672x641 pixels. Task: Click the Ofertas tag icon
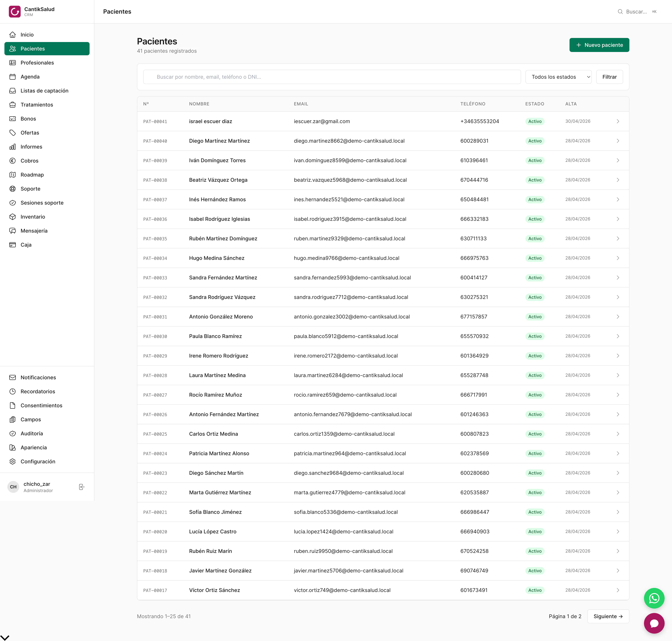[13, 133]
